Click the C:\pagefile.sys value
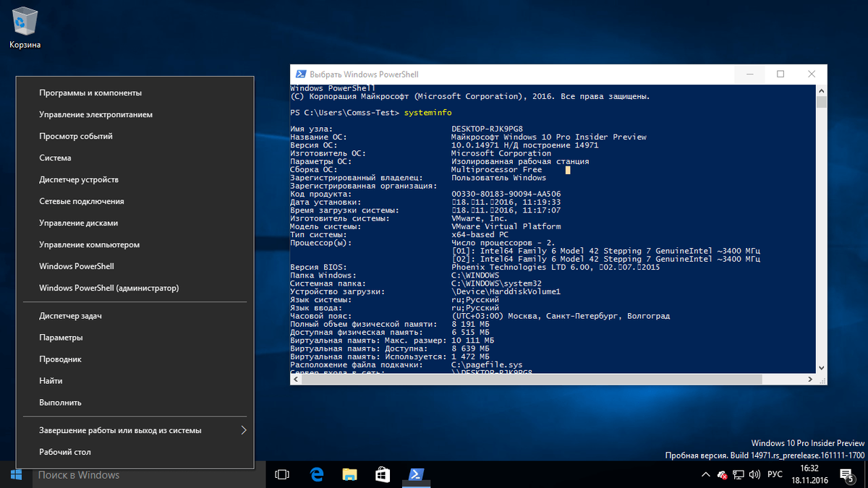Image resolution: width=868 pixels, height=488 pixels. (487, 365)
